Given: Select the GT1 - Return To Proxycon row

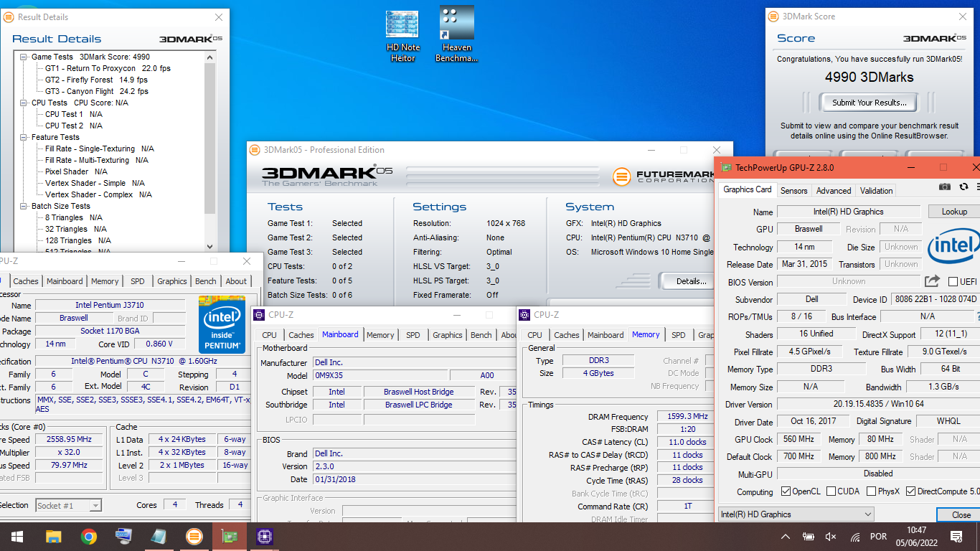Looking at the screenshot, I should 108,68.
